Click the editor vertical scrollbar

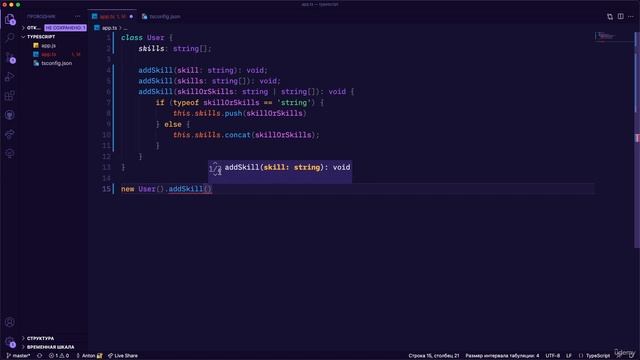tap(637, 139)
